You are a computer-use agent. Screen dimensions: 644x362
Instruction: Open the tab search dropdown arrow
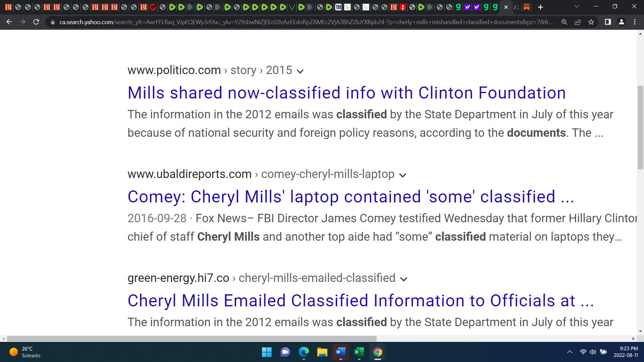click(577, 7)
